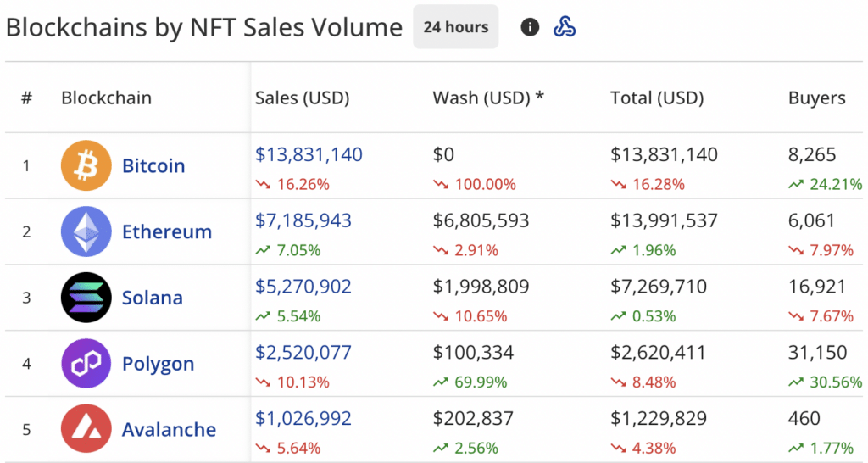Viewport: 868px width, 463px height.
Task: Click the Ethereum logo icon
Action: pyautogui.click(x=86, y=231)
